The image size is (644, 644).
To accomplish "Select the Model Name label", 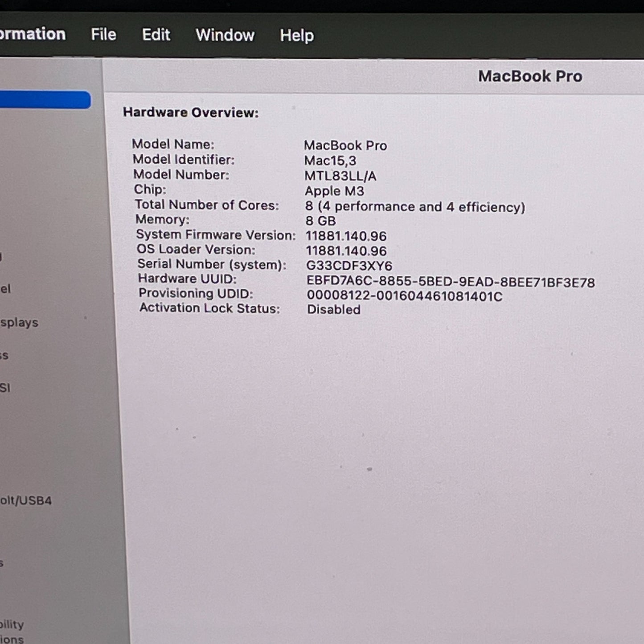I will pos(173,144).
